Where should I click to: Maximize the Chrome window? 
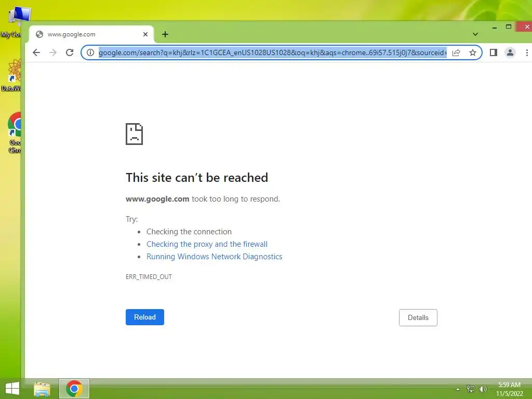pos(509,27)
